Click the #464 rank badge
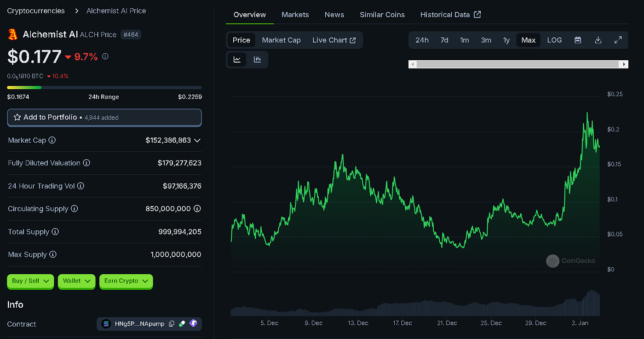Image resolution: width=644 pixels, height=339 pixels. 131,34
